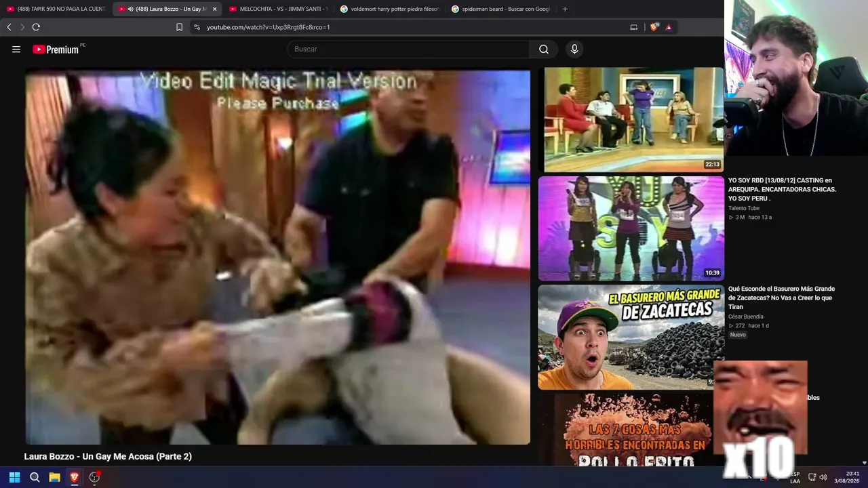Click the address bar URL youtube.com/watch
This screenshot has width=868, height=488.
pyautogui.click(x=268, y=27)
